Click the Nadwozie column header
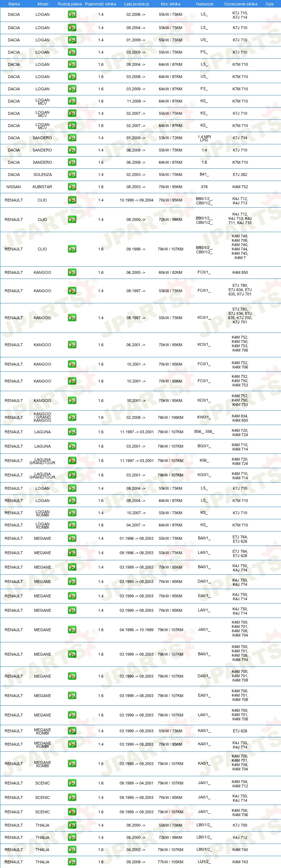281x868 pixels. pos(204,4)
